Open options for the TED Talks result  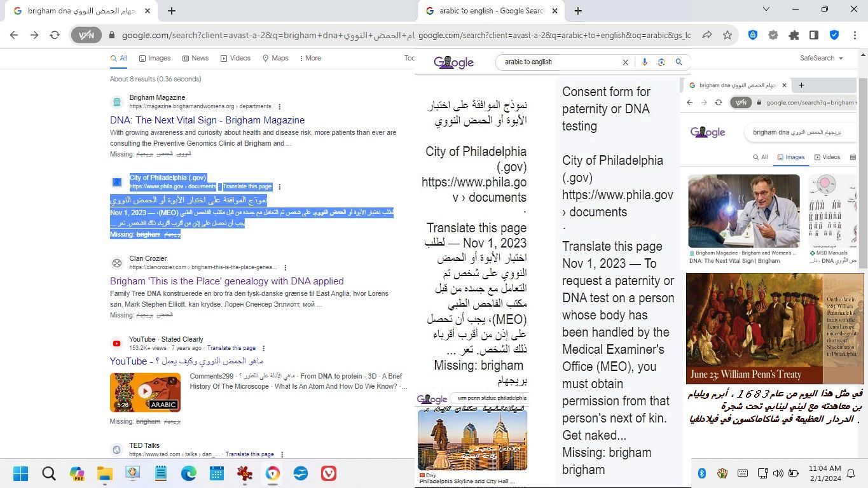tap(282, 455)
